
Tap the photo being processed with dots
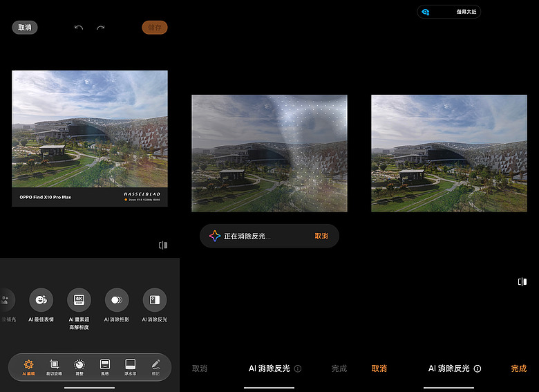(x=269, y=153)
